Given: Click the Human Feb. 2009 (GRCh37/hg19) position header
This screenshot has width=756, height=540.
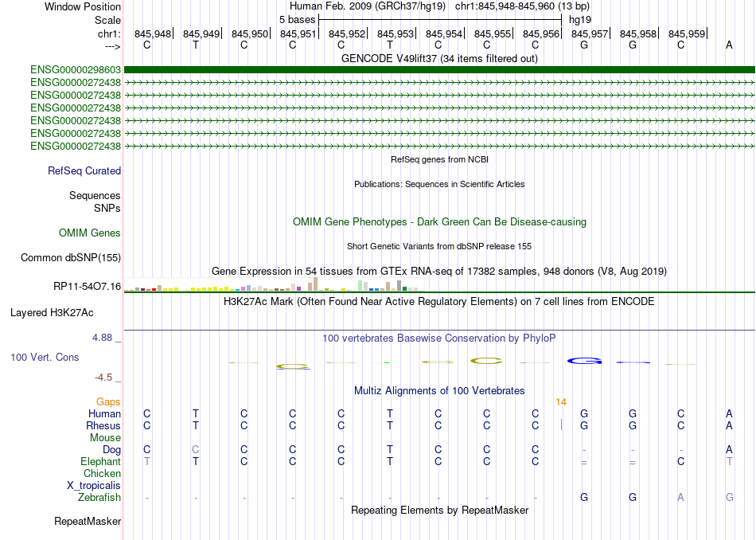Looking at the screenshot, I should point(439,6).
